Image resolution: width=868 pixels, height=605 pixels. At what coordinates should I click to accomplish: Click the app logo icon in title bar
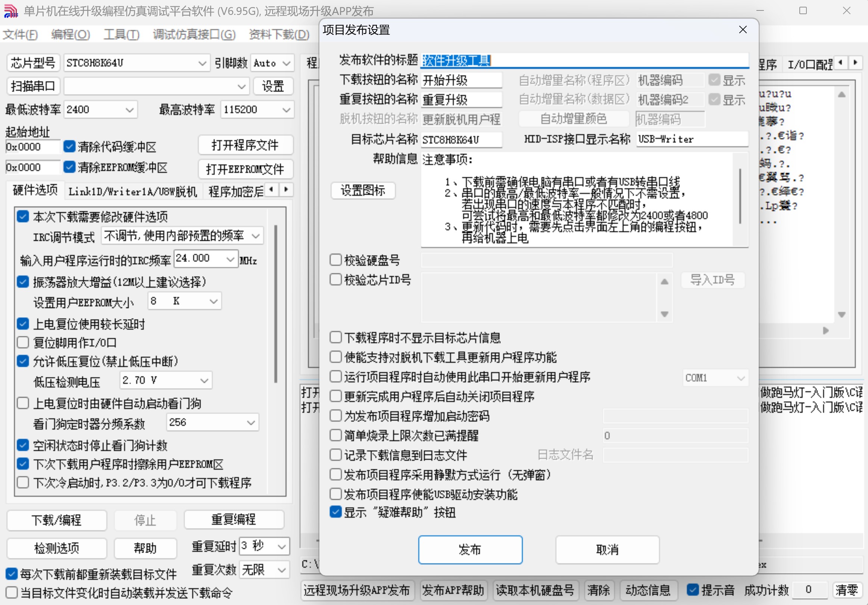pyautogui.click(x=10, y=11)
